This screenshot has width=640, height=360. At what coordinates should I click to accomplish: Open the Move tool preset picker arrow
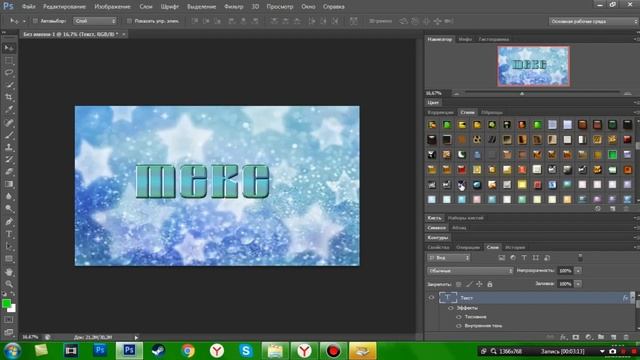tap(24, 21)
